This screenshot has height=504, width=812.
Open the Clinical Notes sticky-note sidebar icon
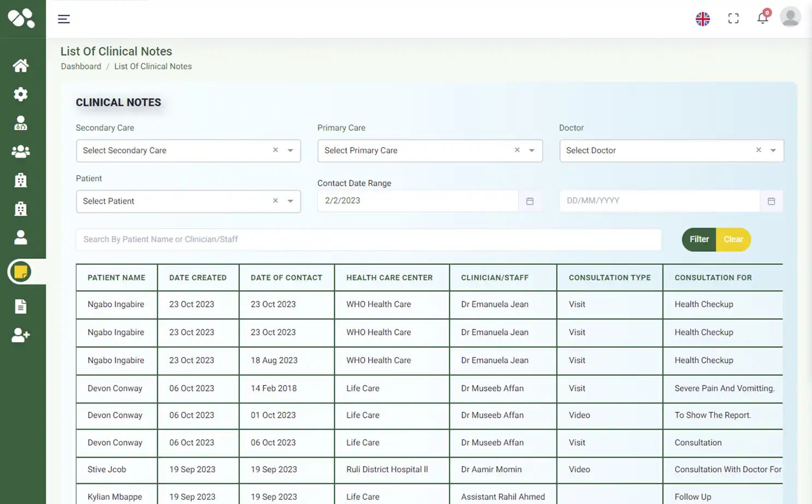20,271
